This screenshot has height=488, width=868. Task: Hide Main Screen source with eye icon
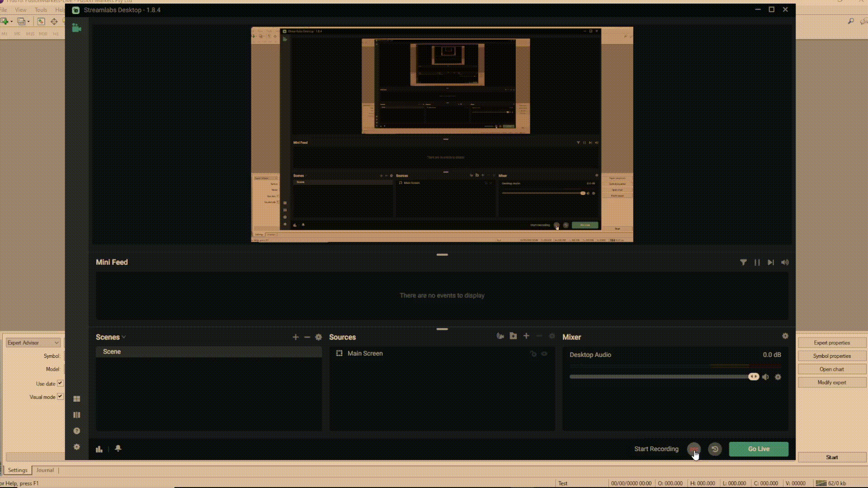click(x=544, y=354)
